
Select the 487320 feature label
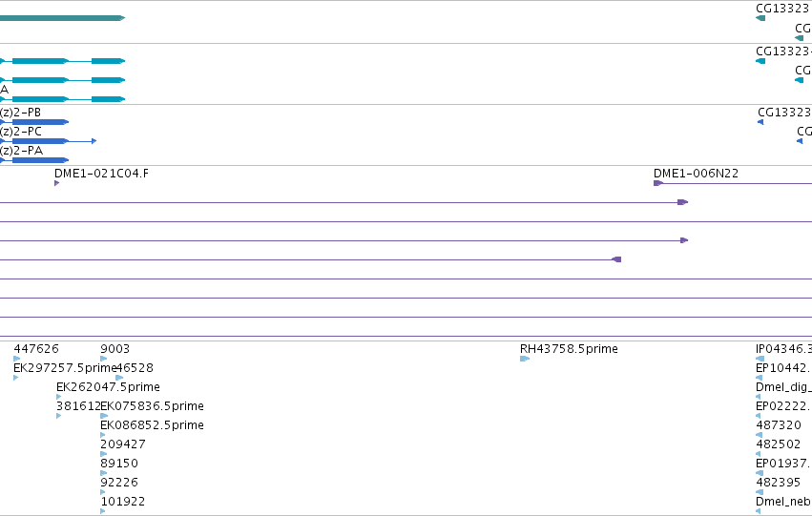779,425
